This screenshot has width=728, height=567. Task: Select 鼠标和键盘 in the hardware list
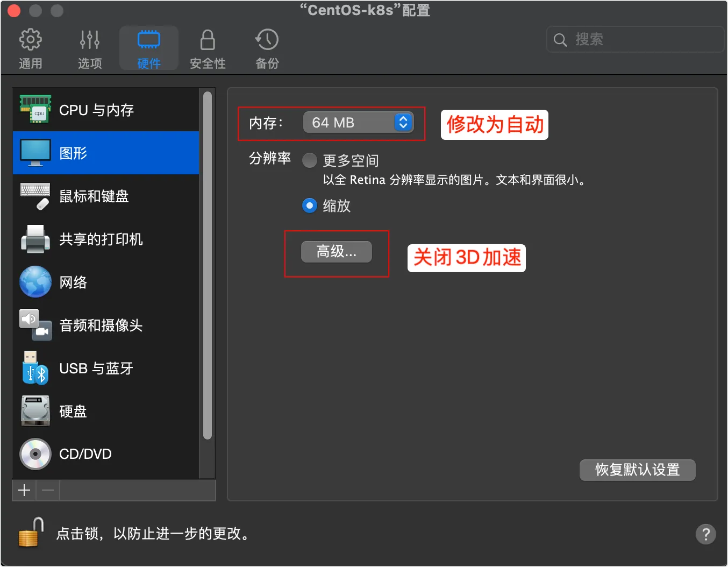(106, 196)
